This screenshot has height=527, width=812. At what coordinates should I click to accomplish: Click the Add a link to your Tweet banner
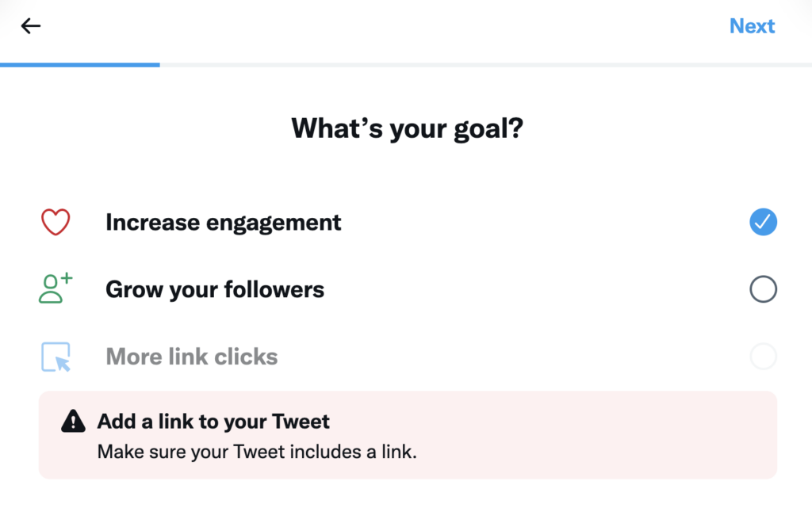coord(406,434)
